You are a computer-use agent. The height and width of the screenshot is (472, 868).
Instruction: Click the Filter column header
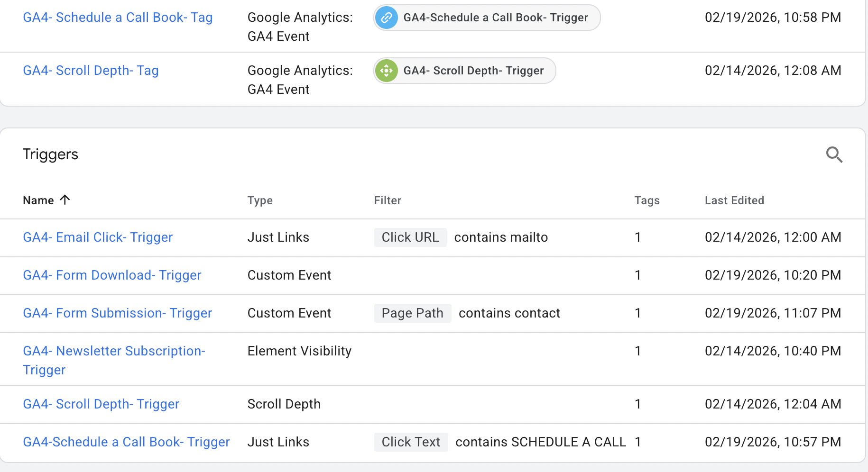(388, 200)
